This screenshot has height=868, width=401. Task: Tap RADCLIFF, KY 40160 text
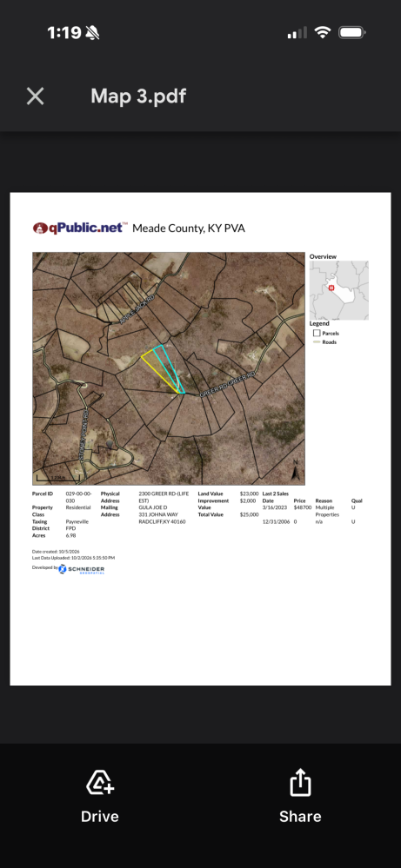pyautogui.click(x=163, y=521)
